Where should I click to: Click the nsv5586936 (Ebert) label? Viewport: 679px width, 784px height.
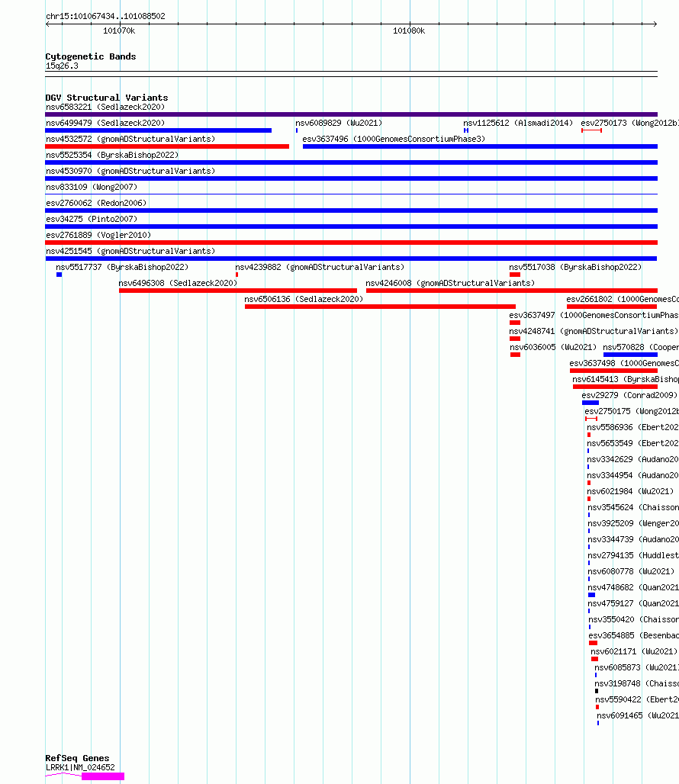633,427
